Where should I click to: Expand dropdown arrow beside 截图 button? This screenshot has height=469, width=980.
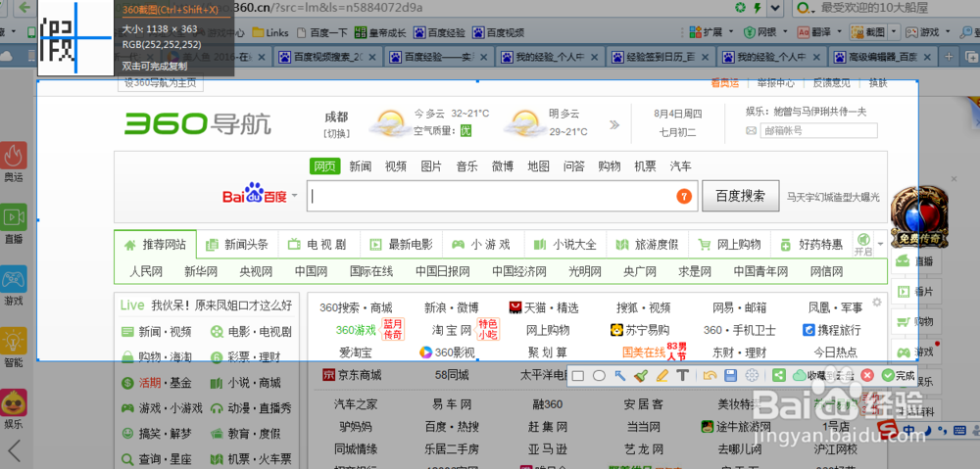pyautogui.click(x=894, y=32)
